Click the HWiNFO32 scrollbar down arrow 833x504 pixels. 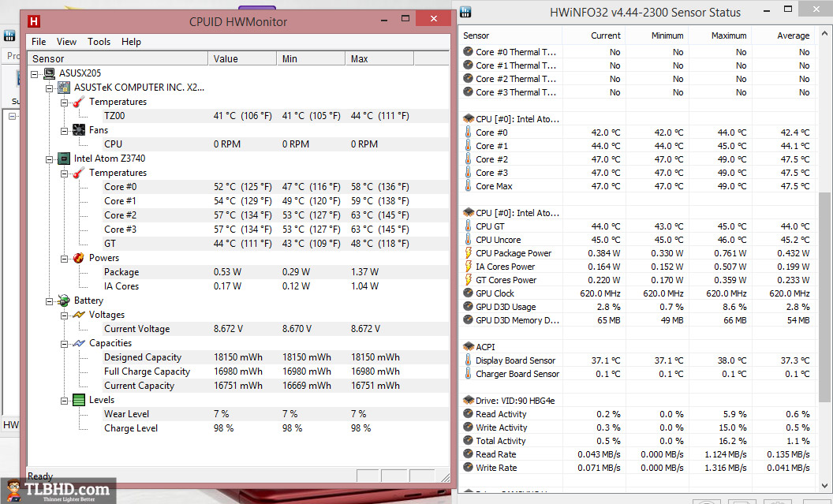[x=824, y=485]
